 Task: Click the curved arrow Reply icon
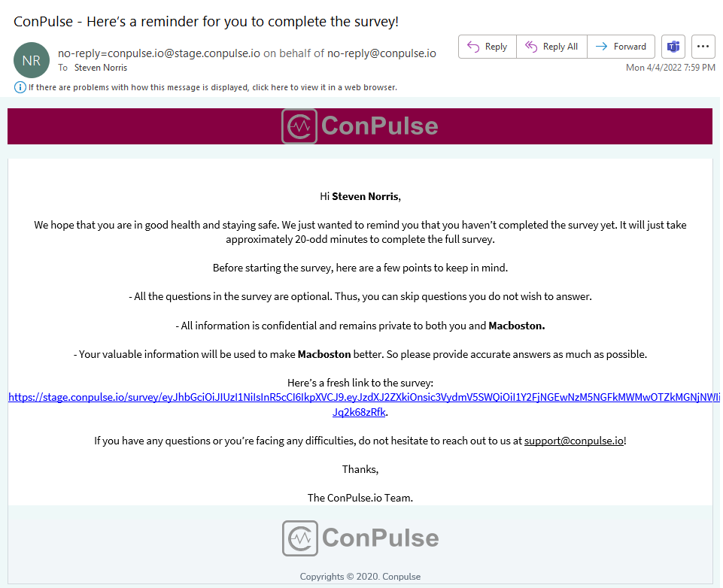pos(473,47)
